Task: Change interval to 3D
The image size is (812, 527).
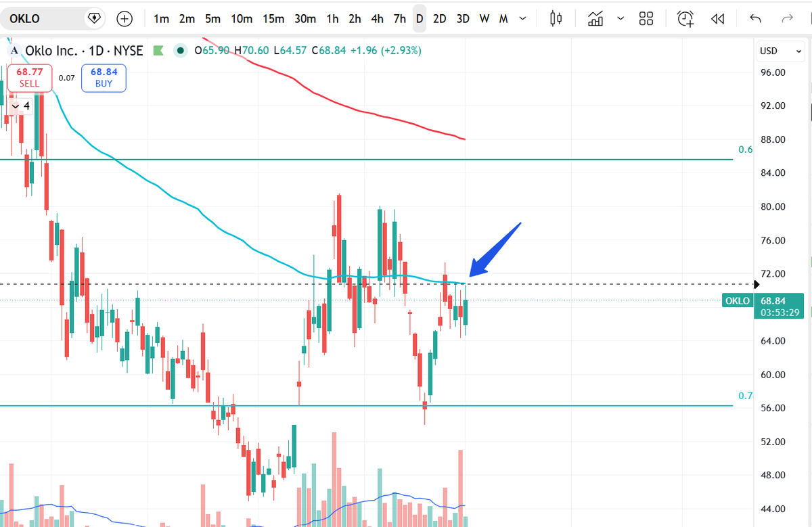Action: tap(463, 18)
